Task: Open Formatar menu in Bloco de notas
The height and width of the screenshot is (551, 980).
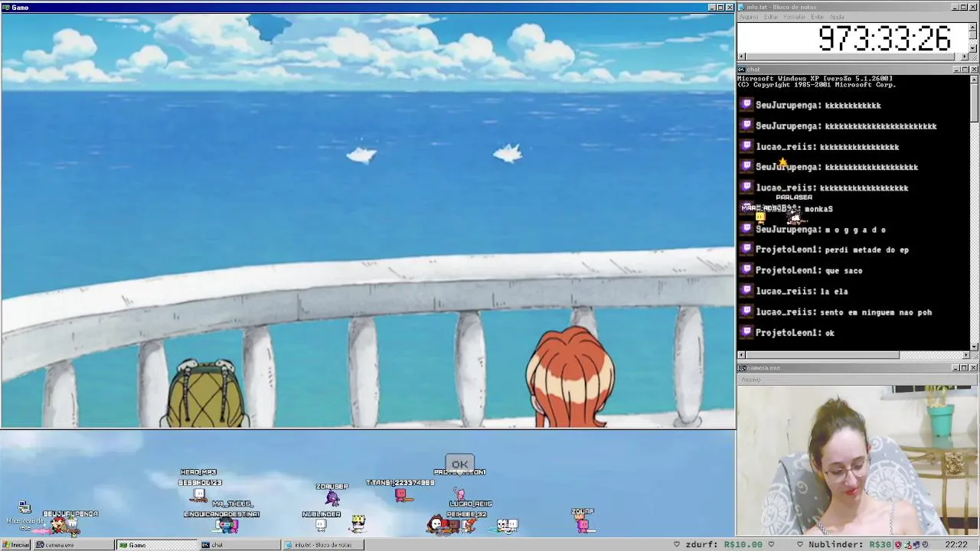Action: tap(794, 17)
